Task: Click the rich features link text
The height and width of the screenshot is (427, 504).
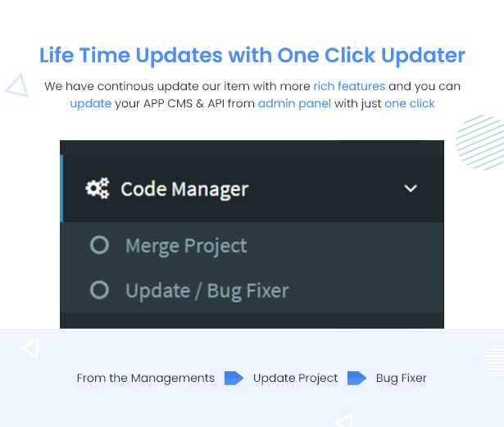Action: pyautogui.click(x=349, y=86)
